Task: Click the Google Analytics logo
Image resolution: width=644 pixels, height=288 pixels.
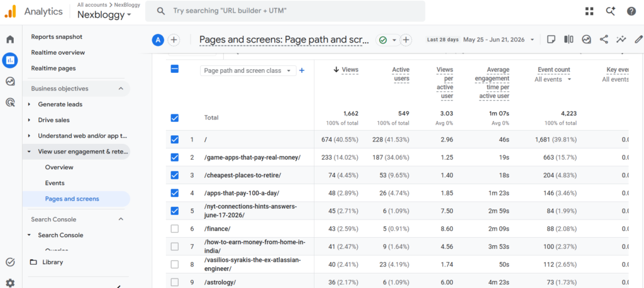Action: click(x=10, y=11)
